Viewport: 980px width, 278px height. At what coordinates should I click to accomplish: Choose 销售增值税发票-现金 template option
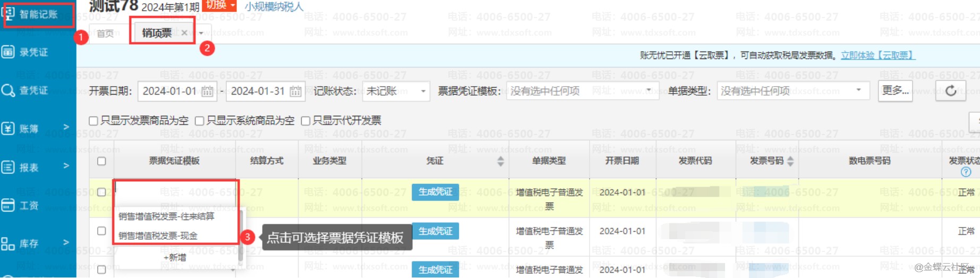tap(158, 235)
